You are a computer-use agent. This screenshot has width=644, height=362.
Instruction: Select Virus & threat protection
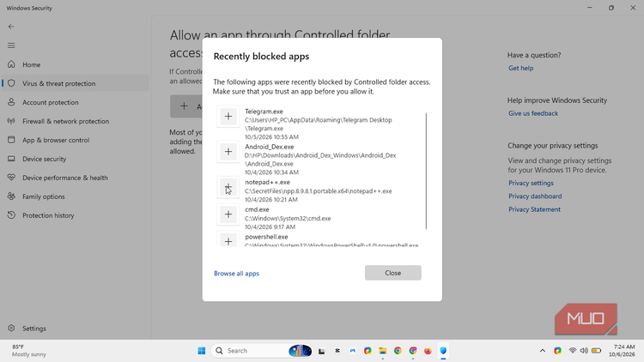[76, 83]
